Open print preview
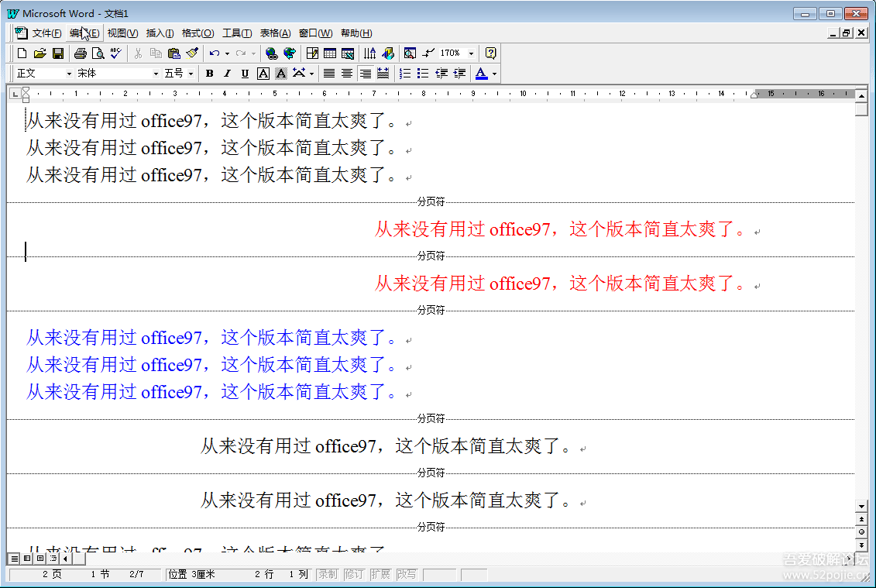The width and height of the screenshot is (876, 588). click(98, 53)
